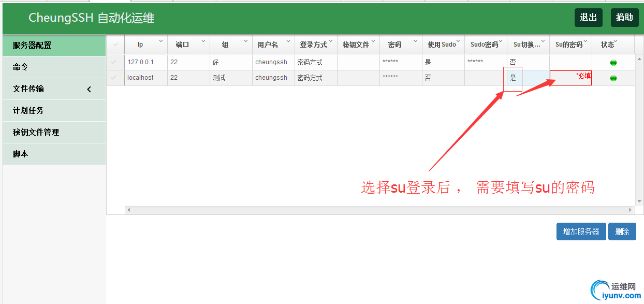Select 秘钥文件管理 in the sidebar
The width and height of the screenshot is (644, 304).
[x=54, y=133]
